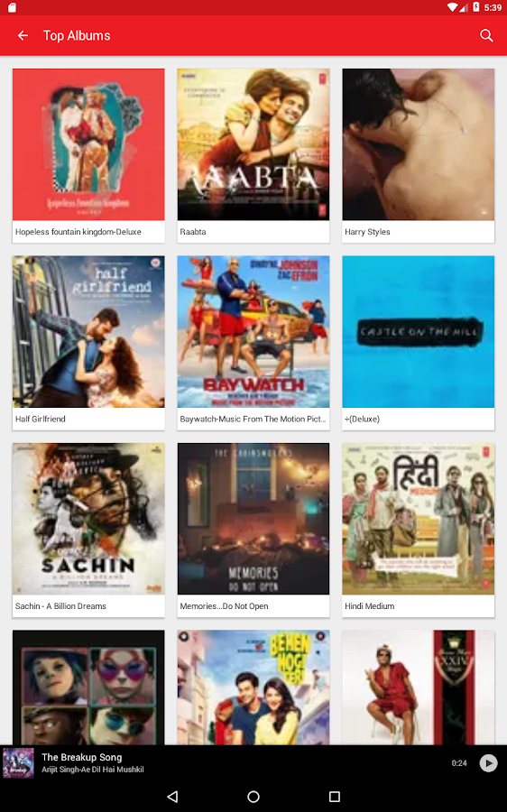
Task: Select the Hindi Medium album
Action: click(418, 530)
